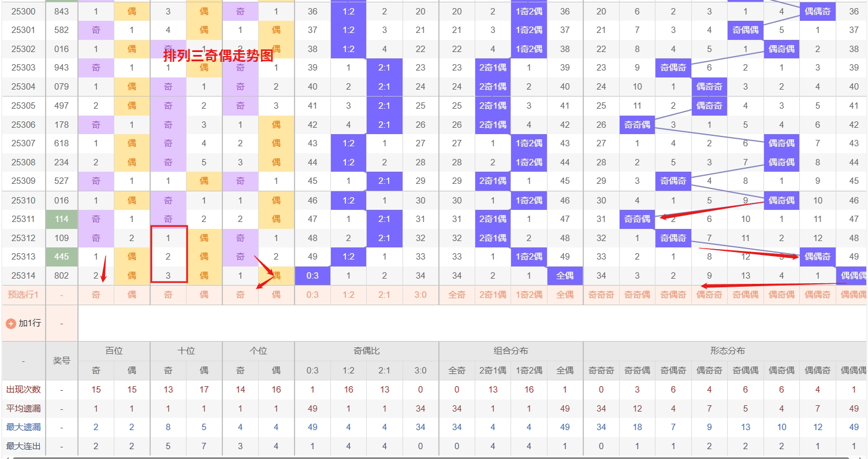Select 偶奇奇 in the 预选行1 row

[x=709, y=295]
